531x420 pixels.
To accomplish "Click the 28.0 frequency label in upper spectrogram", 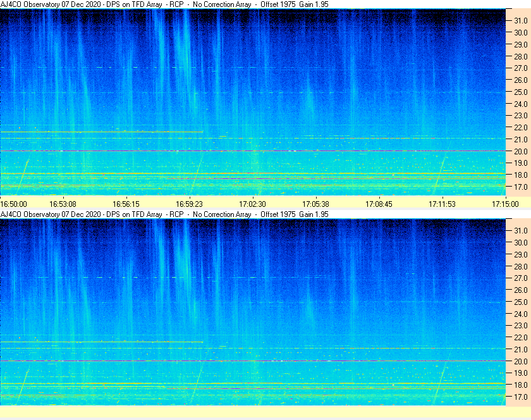I will [521, 56].
